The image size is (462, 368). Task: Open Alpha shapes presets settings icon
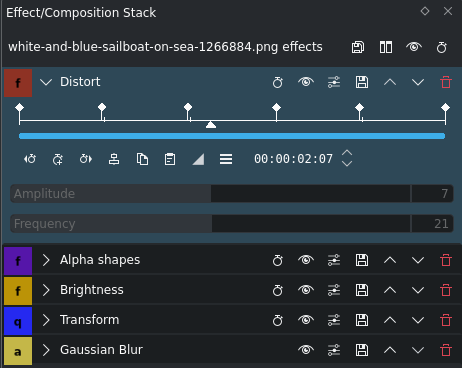[334, 260]
